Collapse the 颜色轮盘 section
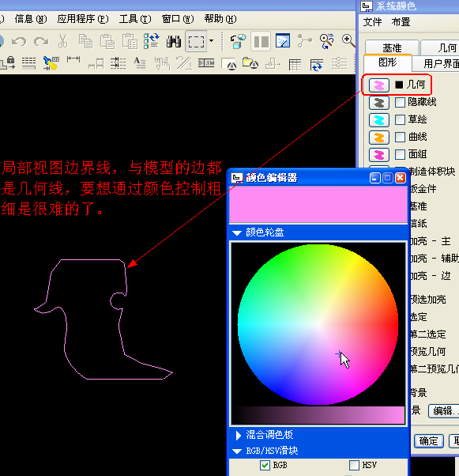This screenshot has width=459, height=476. pos(237,233)
